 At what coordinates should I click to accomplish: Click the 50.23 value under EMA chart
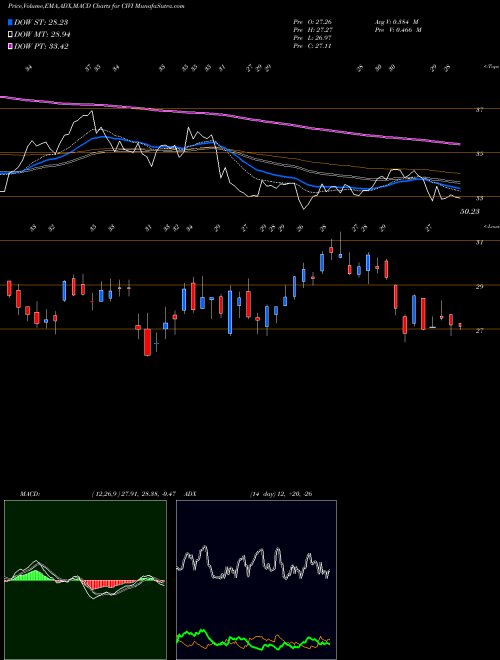coord(470,212)
